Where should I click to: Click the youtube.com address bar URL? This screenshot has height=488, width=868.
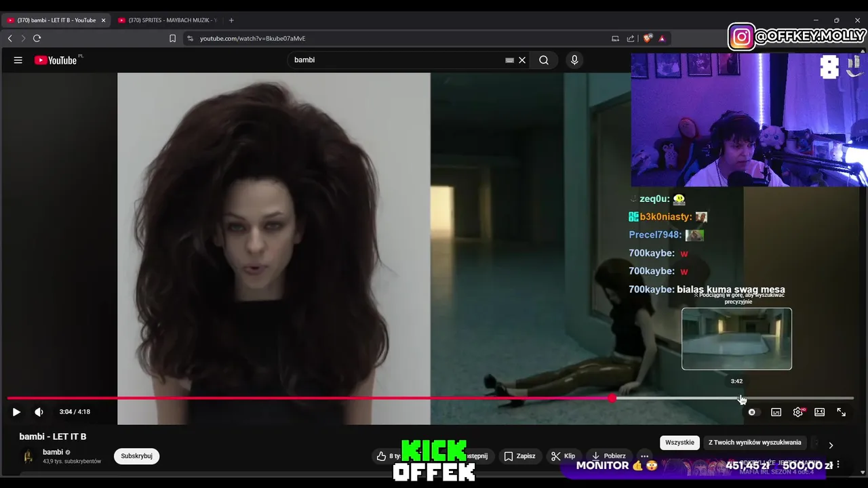click(252, 39)
